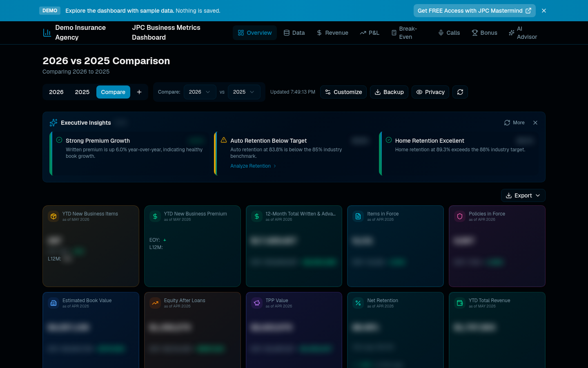Add another year with the plus button
The height and width of the screenshot is (368, 588).
[x=139, y=92]
